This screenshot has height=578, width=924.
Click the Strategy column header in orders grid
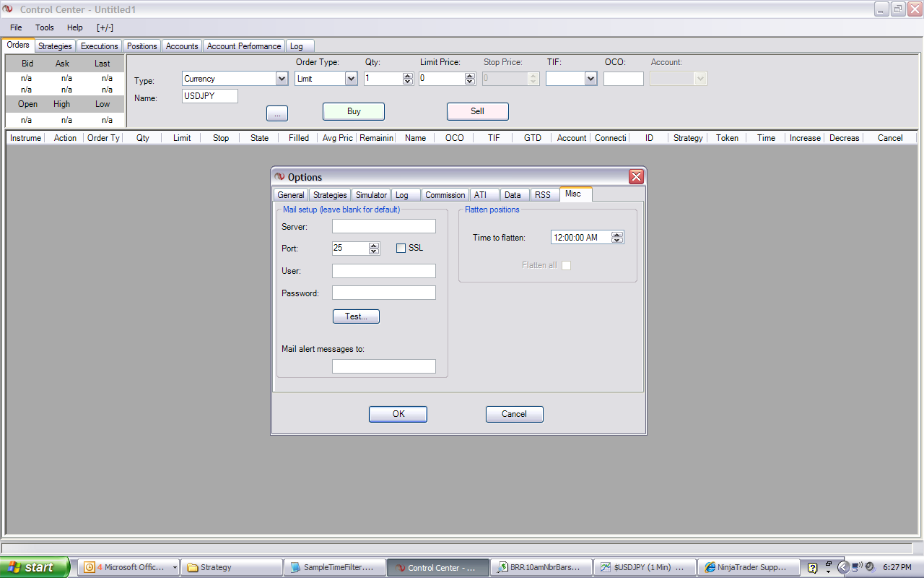tap(688, 138)
